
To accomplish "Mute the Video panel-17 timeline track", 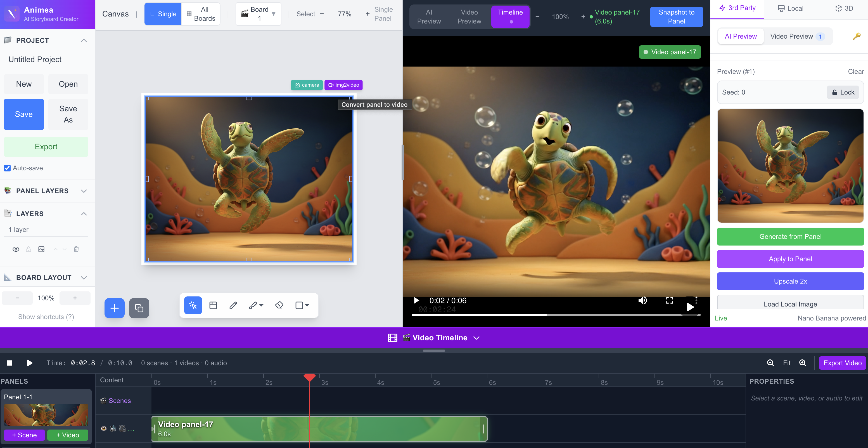I will click(x=113, y=429).
